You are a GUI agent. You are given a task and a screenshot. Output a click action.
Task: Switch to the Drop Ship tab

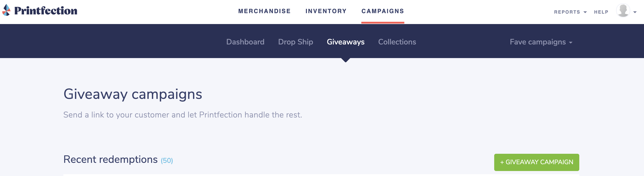(296, 42)
